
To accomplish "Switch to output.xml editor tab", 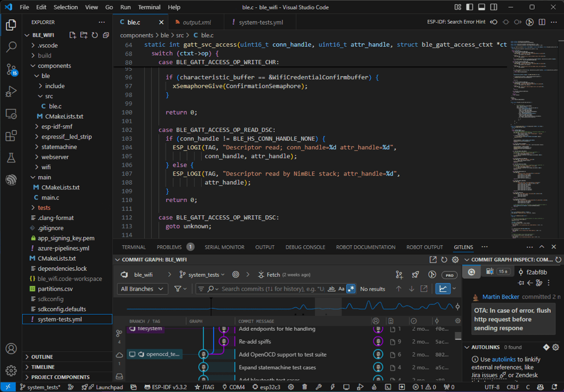I will (x=196, y=22).
